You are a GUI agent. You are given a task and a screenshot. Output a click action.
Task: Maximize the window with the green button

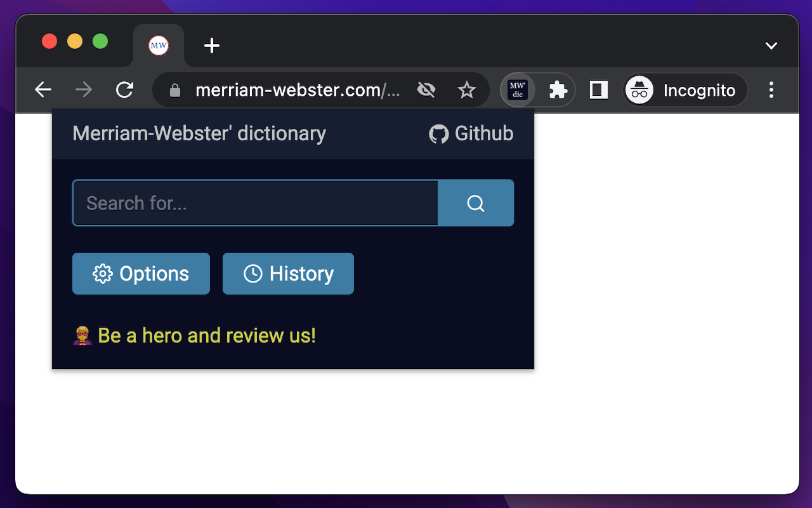tap(100, 41)
